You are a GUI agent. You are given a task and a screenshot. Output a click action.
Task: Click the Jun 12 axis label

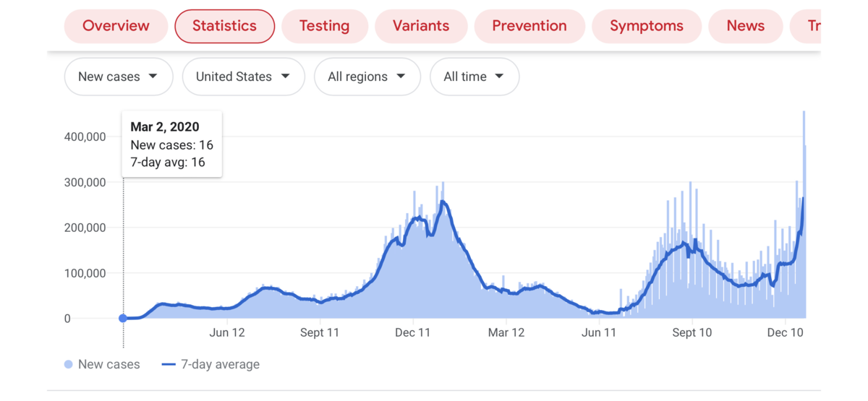(x=227, y=333)
